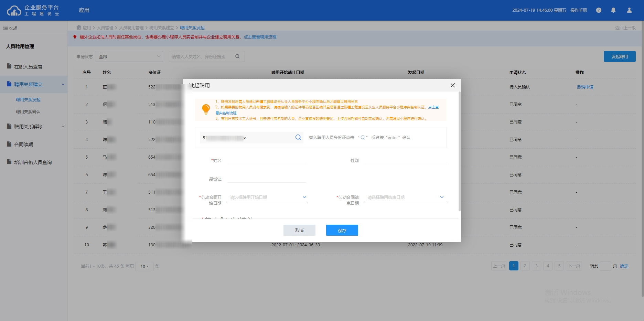Open the notification bell icon

coord(613,10)
